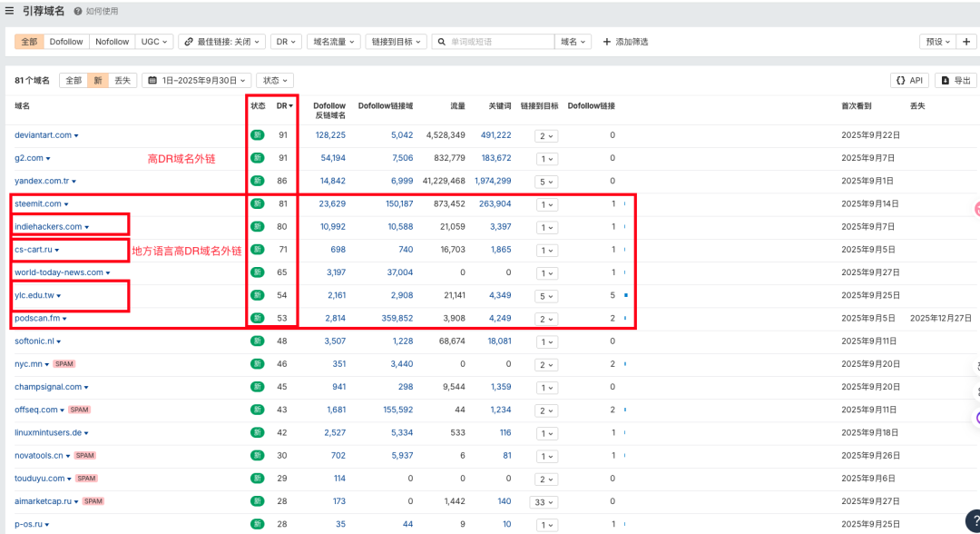Open the steemit.com domain link
Viewport: 980px width, 534px height.
38,203
